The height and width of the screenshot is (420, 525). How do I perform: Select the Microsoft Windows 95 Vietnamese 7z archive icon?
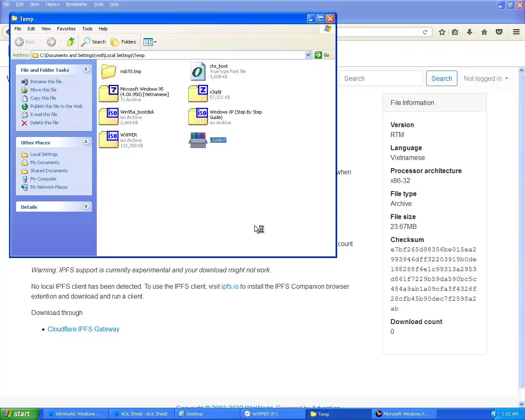(109, 94)
